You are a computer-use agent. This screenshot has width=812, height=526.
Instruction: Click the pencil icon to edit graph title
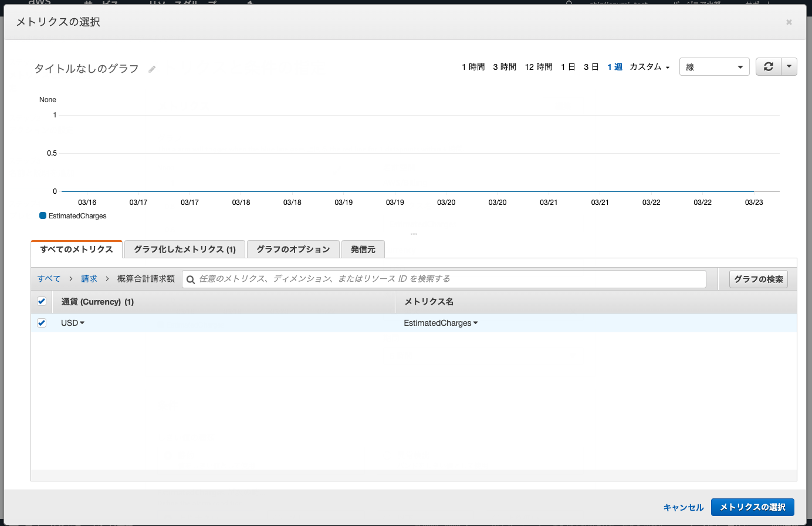tap(152, 69)
